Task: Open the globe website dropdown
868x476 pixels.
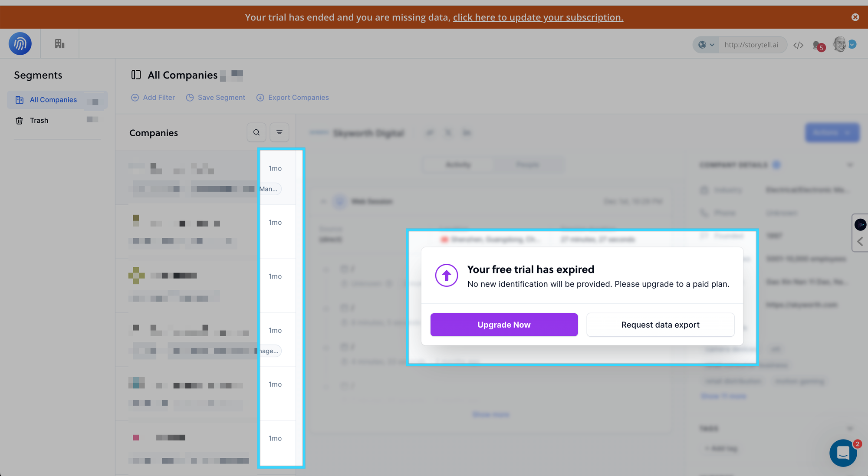Action: click(706, 45)
